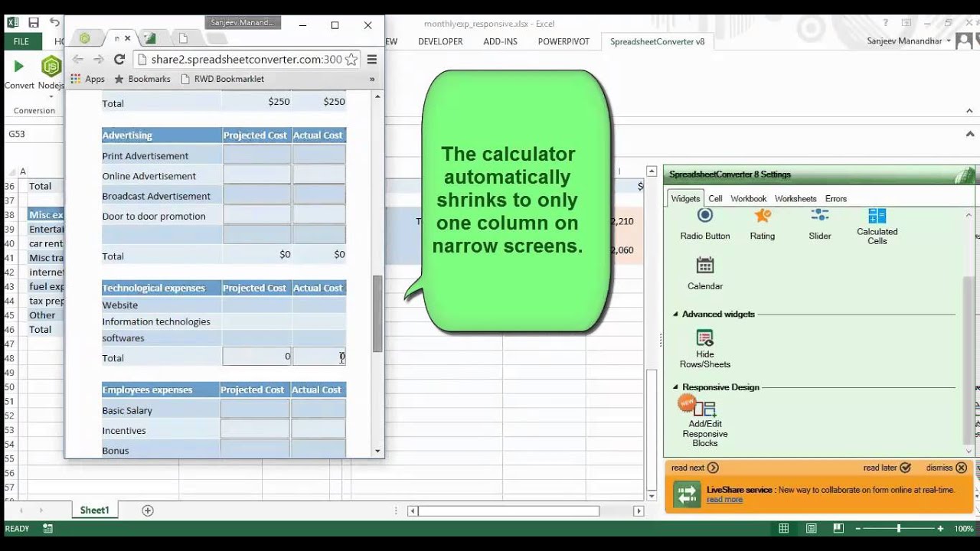Open the Excel application icon menu
Image resolution: width=980 pixels, height=551 pixels.
coord(13,23)
